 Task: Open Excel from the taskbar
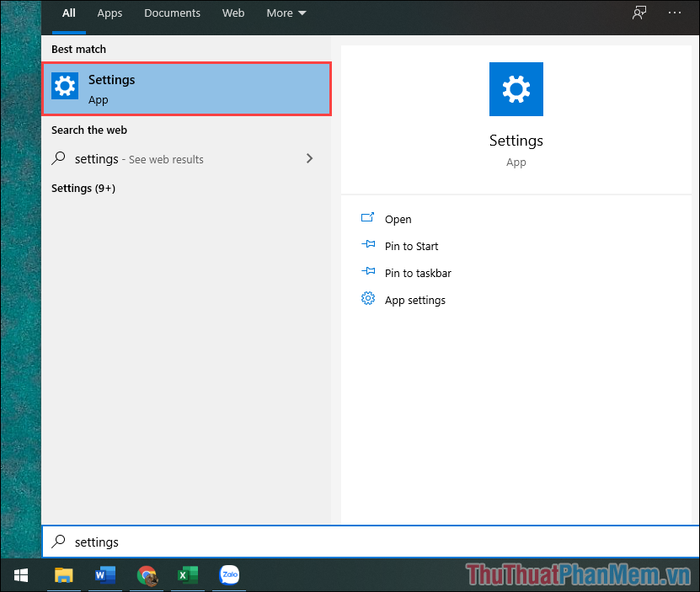(188, 575)
